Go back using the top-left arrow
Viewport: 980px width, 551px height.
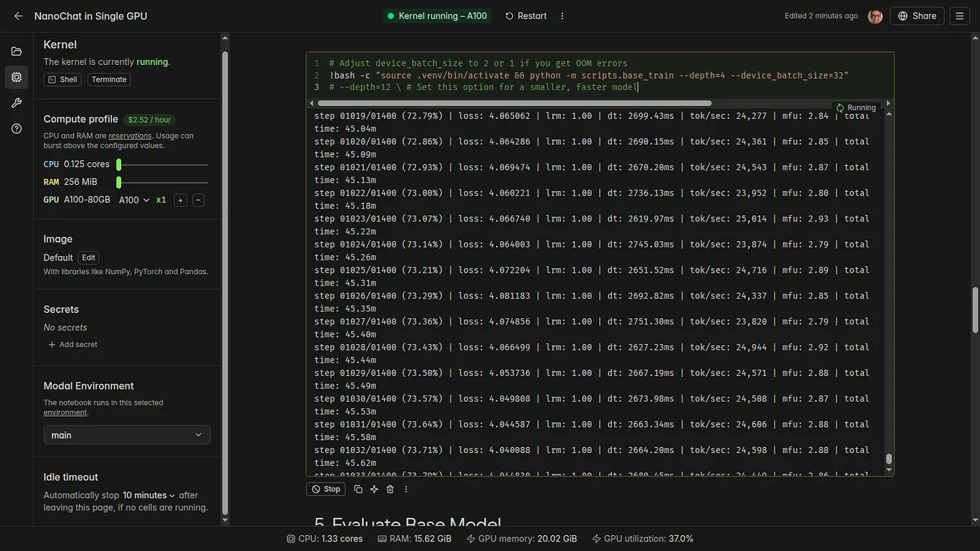(x=18, y=16)
